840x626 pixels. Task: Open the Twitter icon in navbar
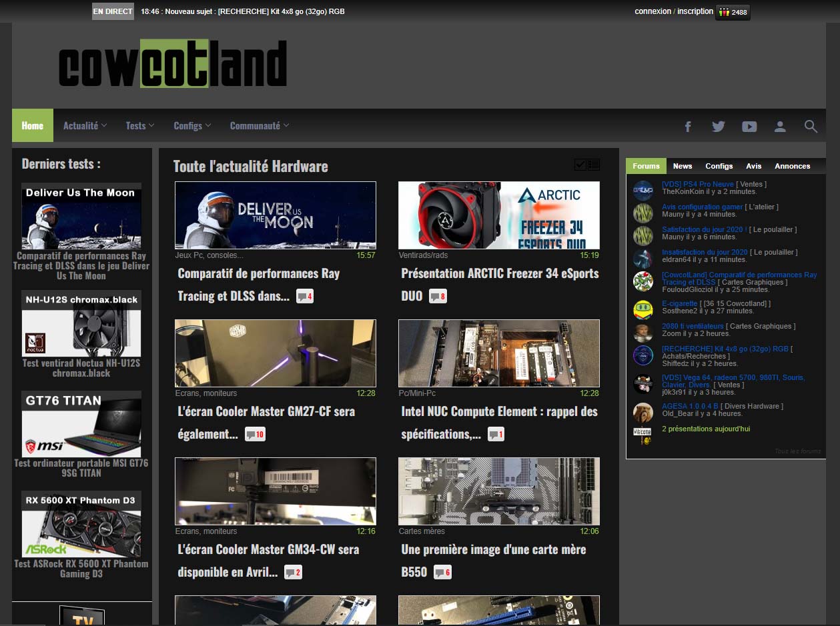click(x=719, y=126)
